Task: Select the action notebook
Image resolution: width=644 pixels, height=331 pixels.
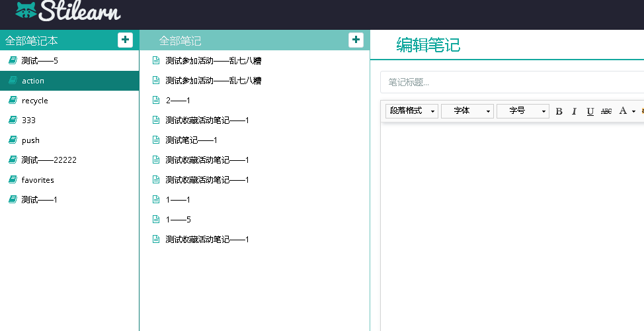Action: click(69, 81)
